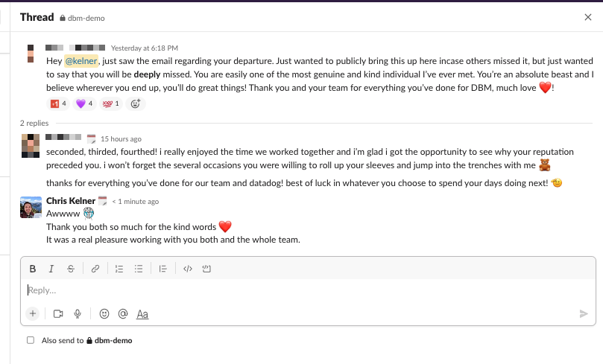Click into the Reply text field

click(308, 290)
